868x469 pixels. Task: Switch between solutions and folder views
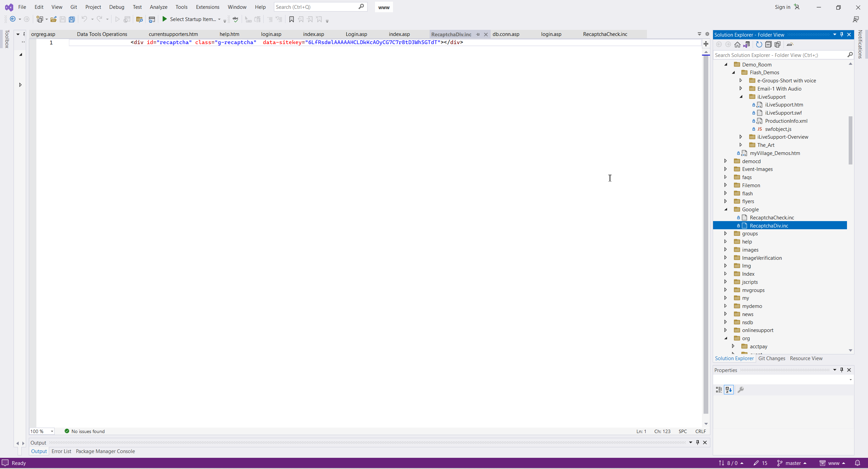[747, 44]
